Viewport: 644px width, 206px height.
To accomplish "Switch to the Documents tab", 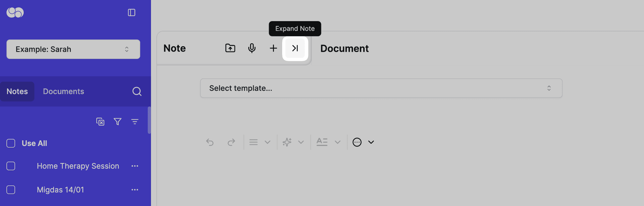I will [x=63, y=91].
